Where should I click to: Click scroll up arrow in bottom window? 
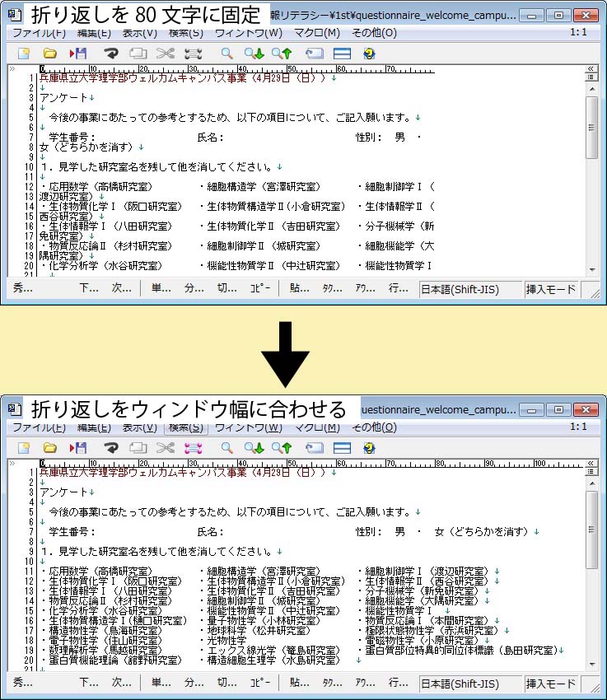click(592, 483)
